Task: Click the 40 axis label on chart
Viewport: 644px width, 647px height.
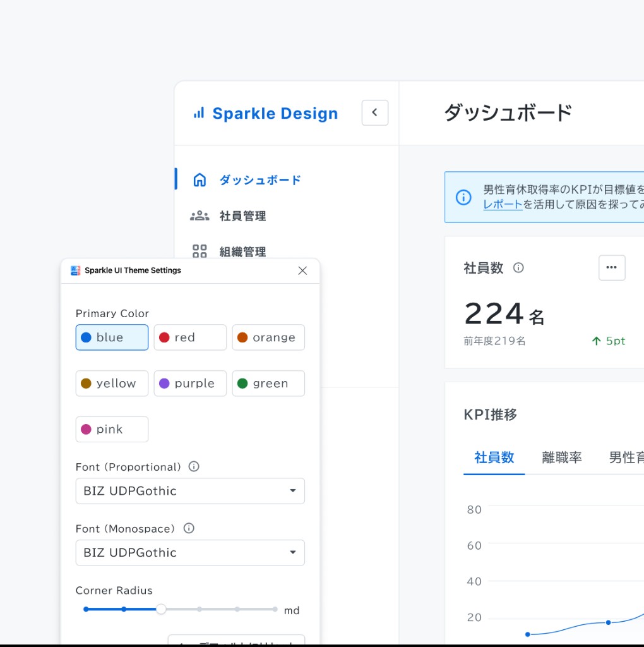Action: (474, 581)
